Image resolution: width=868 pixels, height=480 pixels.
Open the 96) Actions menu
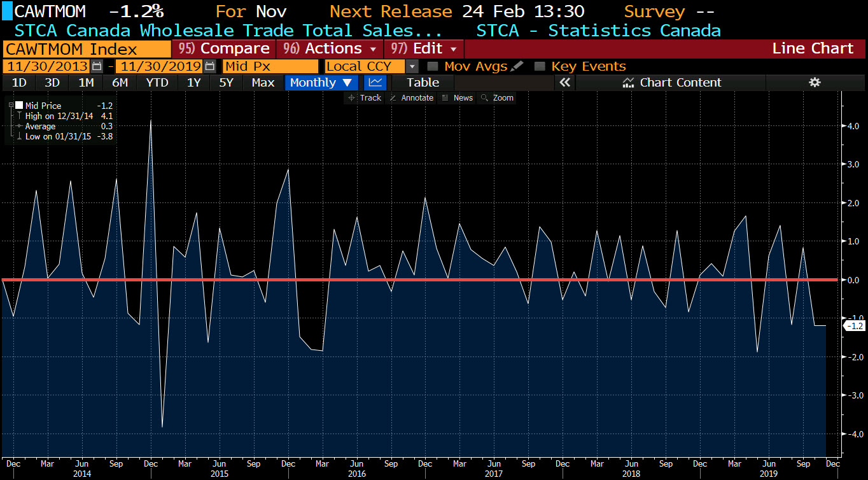[x=330, y=48]
